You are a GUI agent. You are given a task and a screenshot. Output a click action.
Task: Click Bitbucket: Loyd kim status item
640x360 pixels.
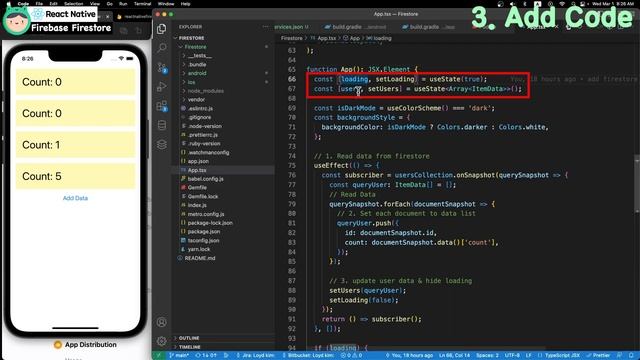(x=308, y=356)
